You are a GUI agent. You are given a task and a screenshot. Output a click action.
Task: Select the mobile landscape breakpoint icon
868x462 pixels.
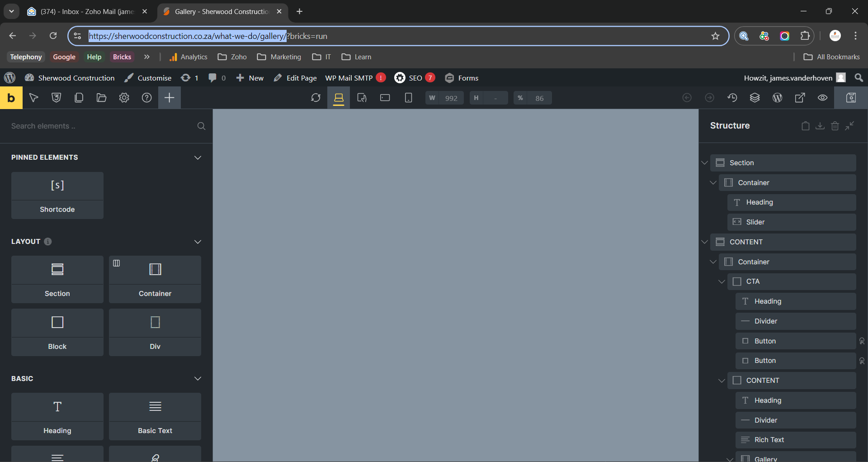click(x=385, y=98)
